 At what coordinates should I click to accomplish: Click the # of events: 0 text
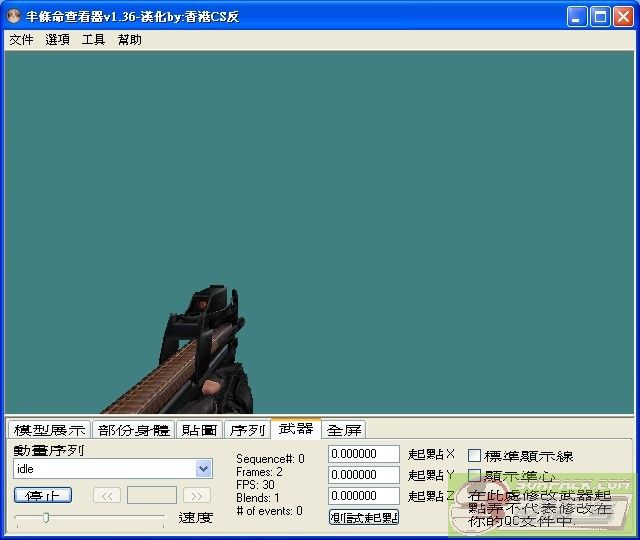pyautogui.click(x=269, y=511)
